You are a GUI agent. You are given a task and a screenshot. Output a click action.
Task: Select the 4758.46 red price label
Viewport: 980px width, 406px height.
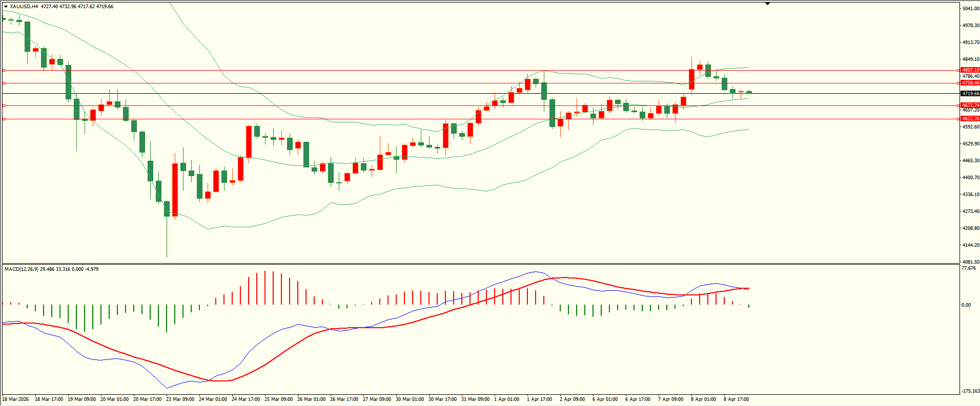point(970,83)
